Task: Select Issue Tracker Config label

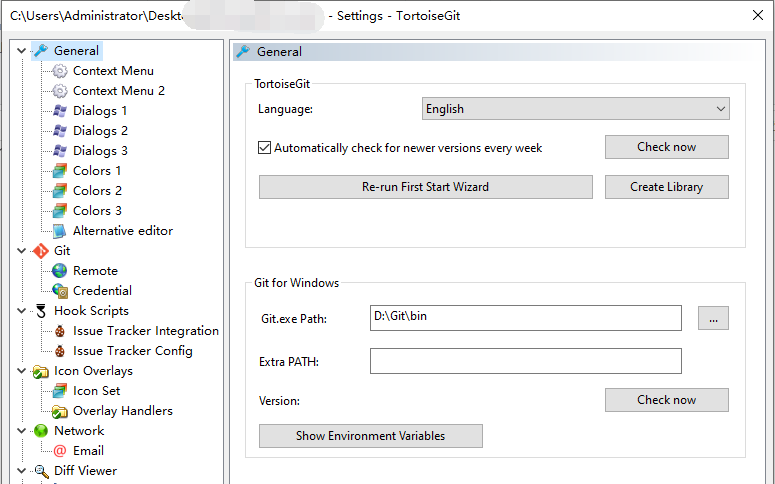Action: 132,351
